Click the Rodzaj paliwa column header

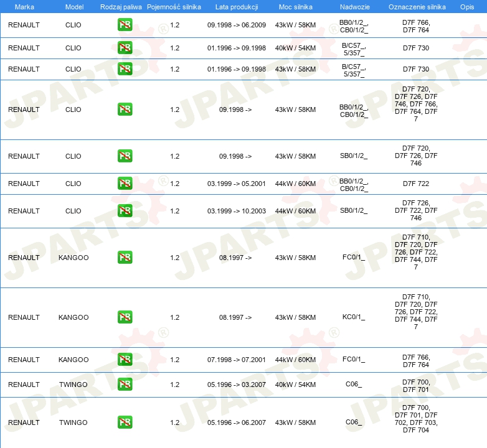click(121, 6)
